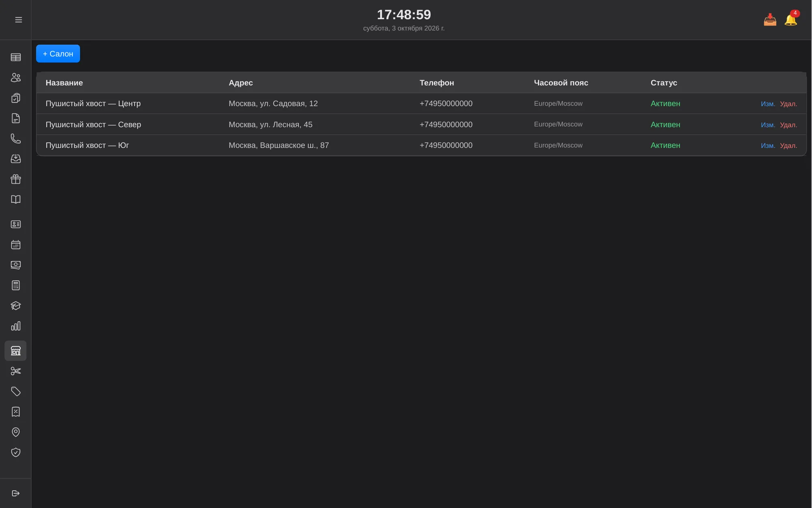Click the logout icon in sidebar
This screenshot has width=812, height=508.
pyautogui.click(x=15, y=493)
